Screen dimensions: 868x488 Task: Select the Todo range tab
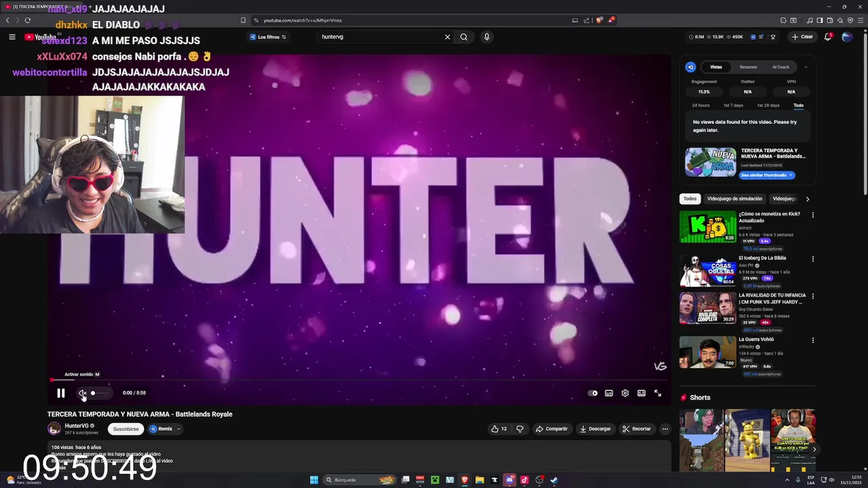(799, 106)
